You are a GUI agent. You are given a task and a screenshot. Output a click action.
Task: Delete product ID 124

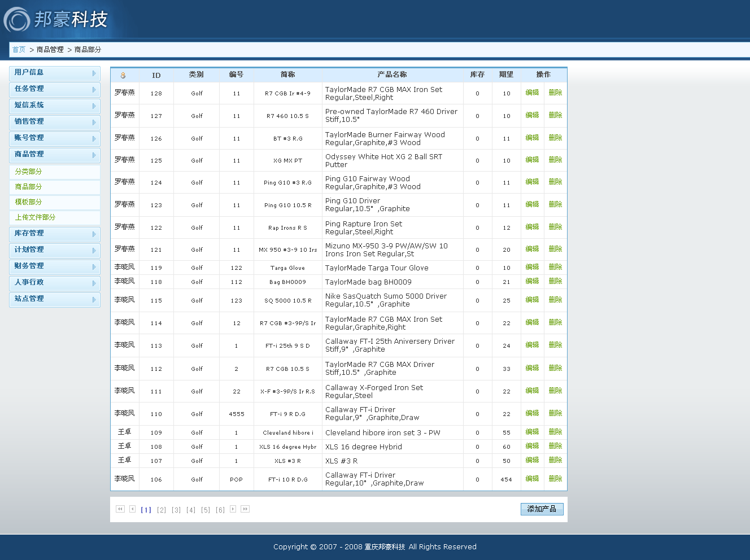pos(555,182)
